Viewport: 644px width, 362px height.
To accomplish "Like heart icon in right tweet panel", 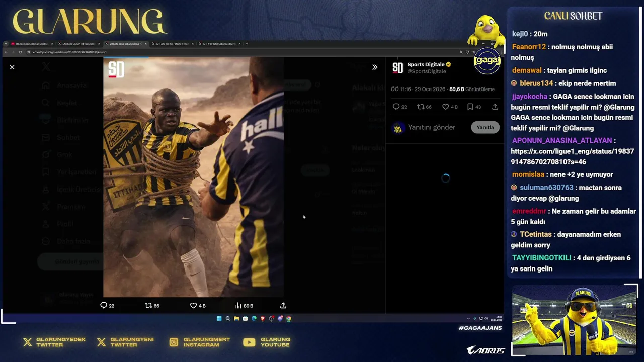I will click(445, 107).
